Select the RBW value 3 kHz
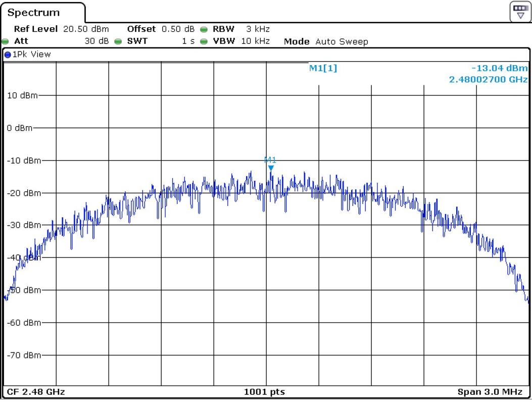The width and height of the screenshot is (532, 414). pyautogui.click(x=258, y=29)
